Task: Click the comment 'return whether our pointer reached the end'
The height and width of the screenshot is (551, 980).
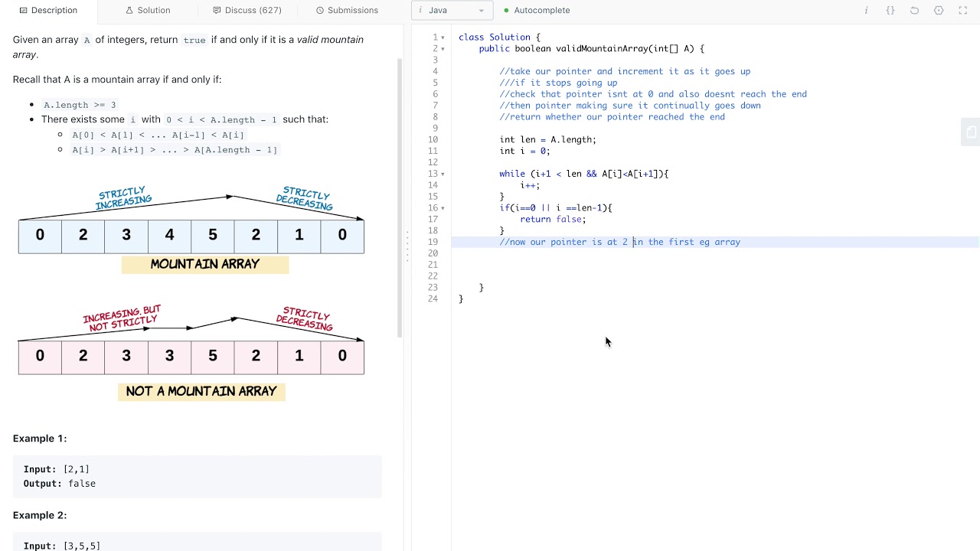Action: pos(612,117)
